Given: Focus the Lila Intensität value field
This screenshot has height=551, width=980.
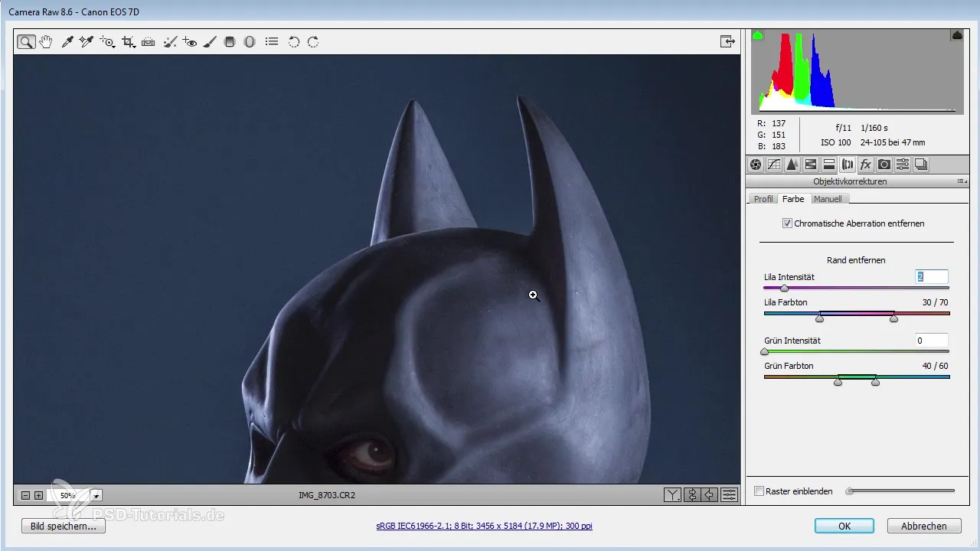Looking at the screenshot, I should [932, 276].
